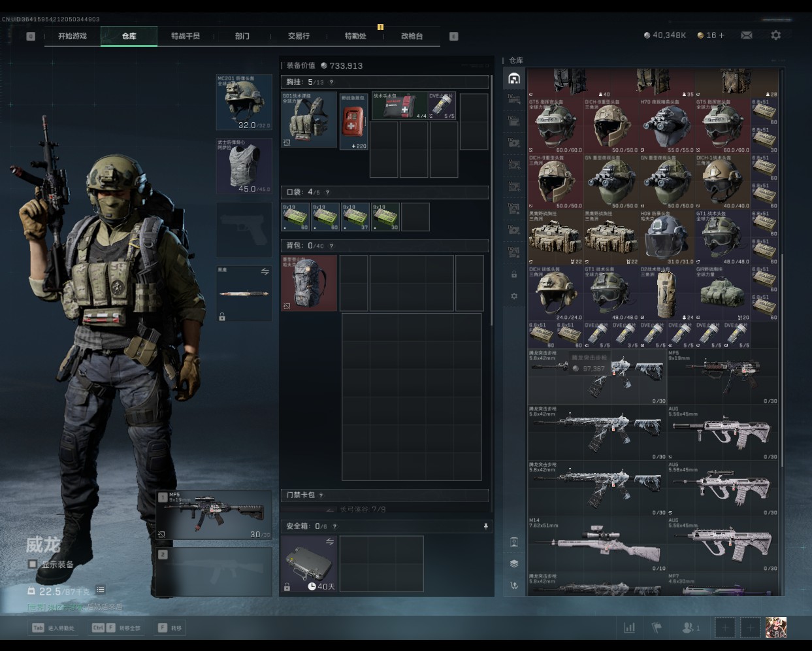Switch to the 开始游戏 tab

72,36
